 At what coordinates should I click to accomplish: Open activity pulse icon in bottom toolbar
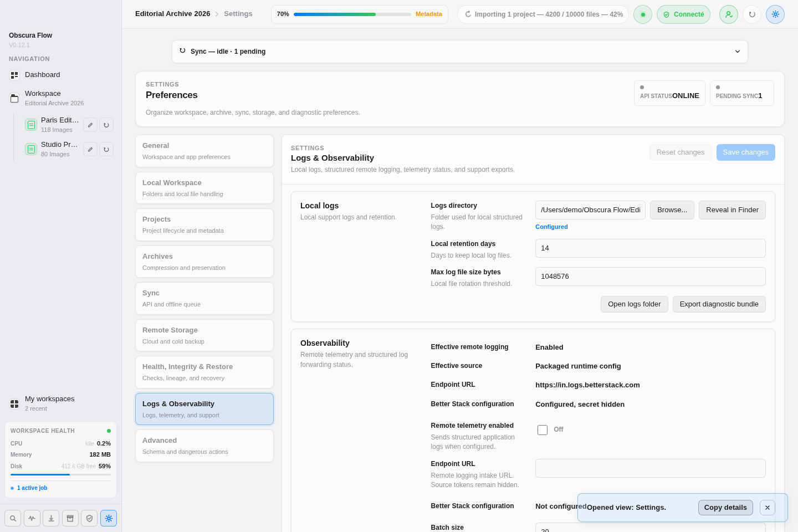coord(32,518)
